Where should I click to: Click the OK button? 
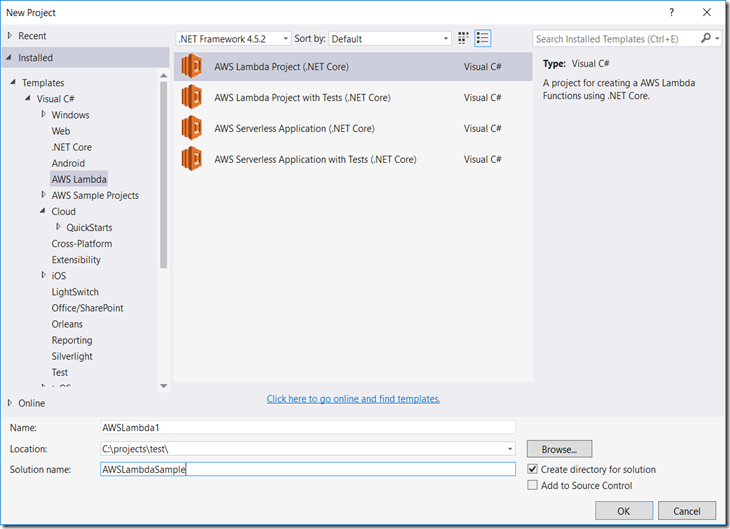(623, 511)
